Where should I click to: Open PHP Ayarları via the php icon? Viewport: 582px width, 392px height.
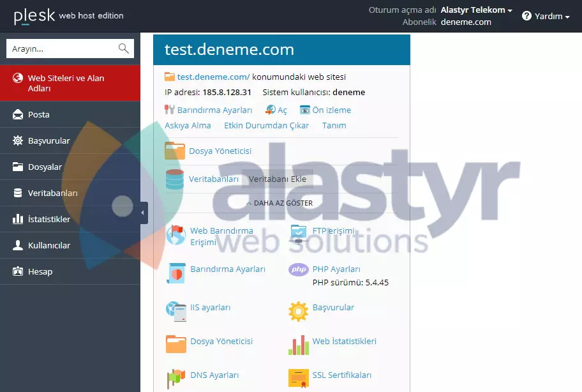click(297, 269)
